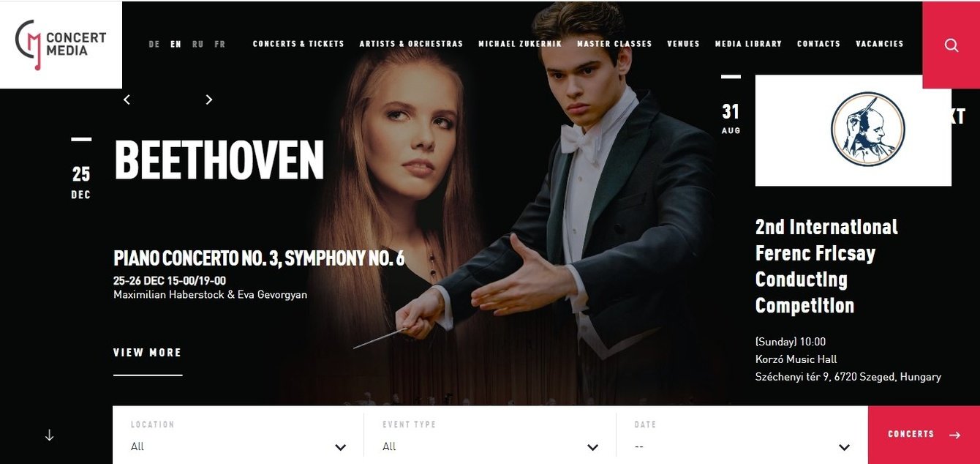
Task: Advance to next slide arrow
Action: [x=209, y=100]
